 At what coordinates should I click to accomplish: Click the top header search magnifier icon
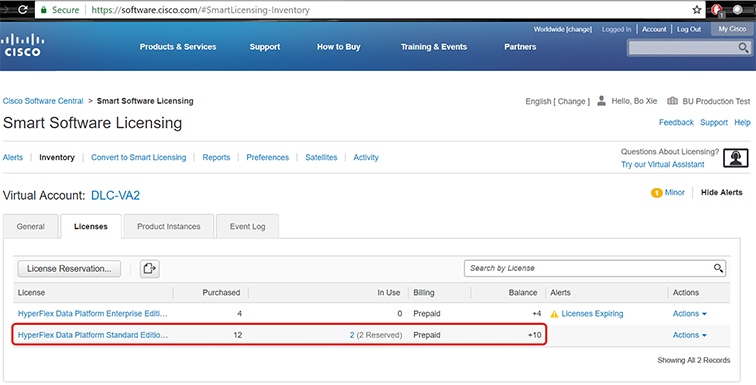743,47
